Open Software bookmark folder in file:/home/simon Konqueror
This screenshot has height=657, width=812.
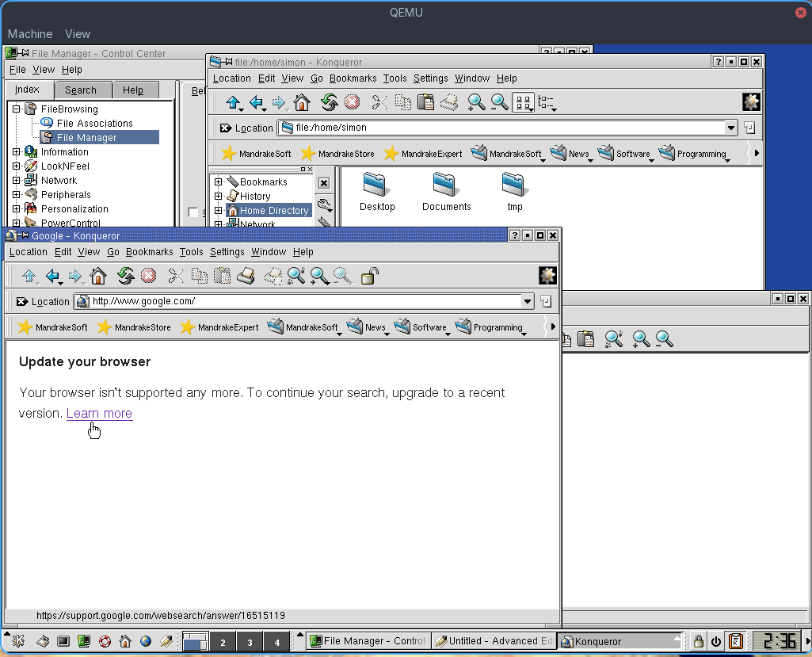[624, 154]
